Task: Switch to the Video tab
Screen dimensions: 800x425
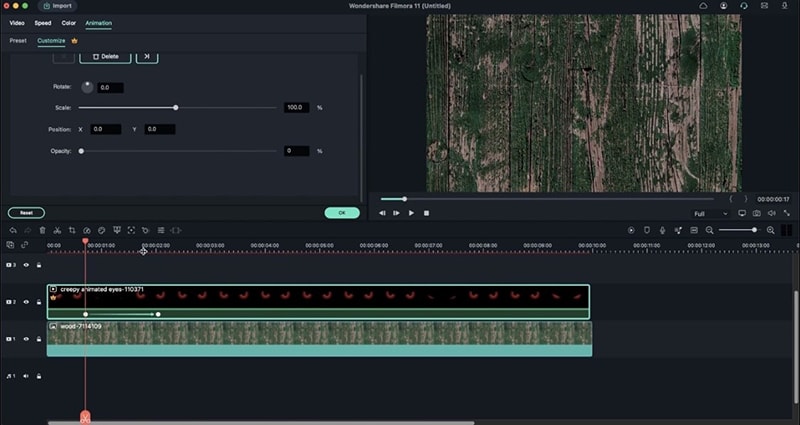Action: pyautogui.click(x=17, y=23)
